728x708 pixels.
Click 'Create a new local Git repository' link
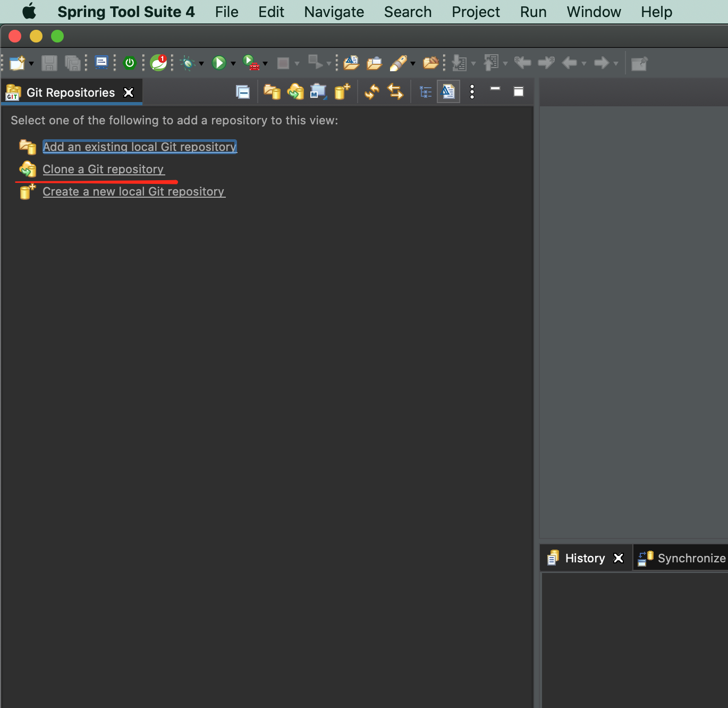(x=134, y=191)
